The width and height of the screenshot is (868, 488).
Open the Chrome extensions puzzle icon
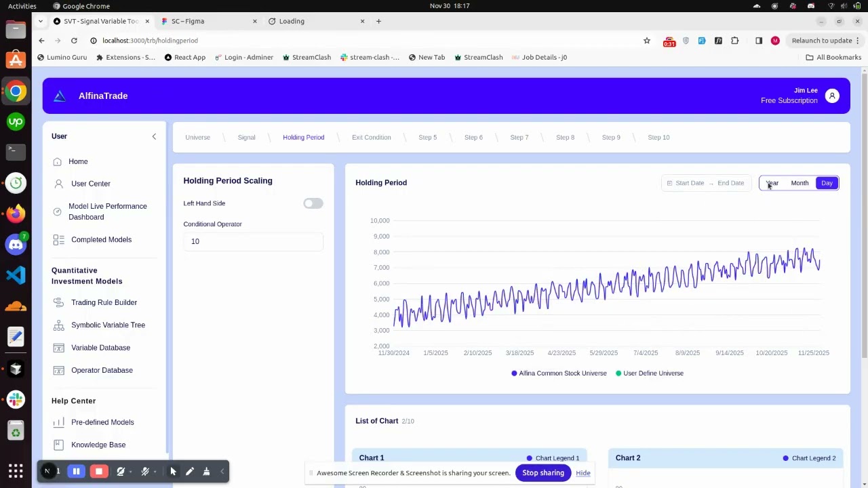click(x=735, y=41)
